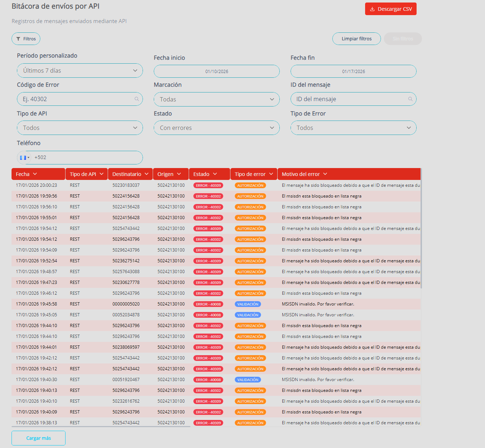Open the country flag selector in the Teléfono field

(24, 158)
